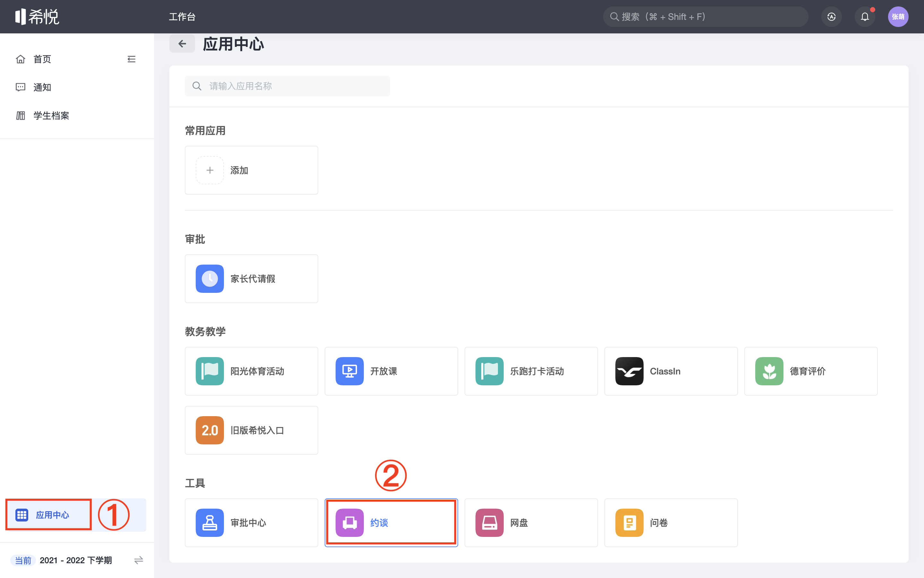This screenshot has height=578, width=924.
Task: Open 约谈 by its label
Action: coord(379,522)
